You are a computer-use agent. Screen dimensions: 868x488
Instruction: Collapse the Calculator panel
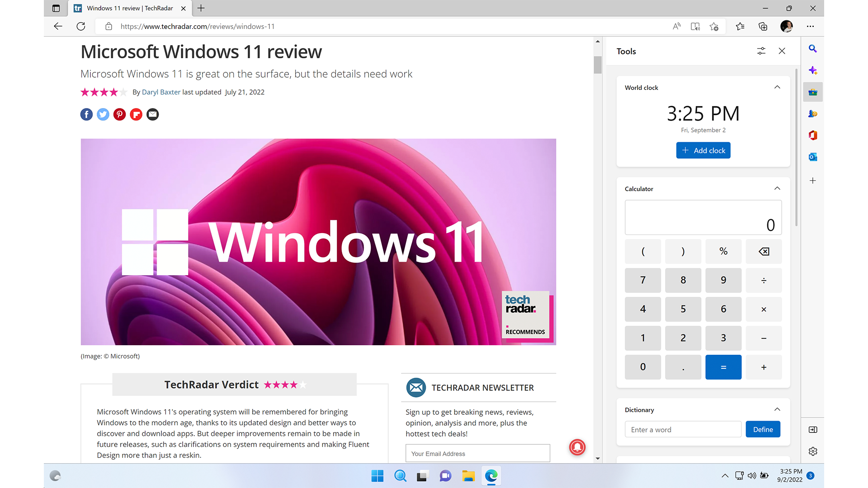point(777,188)
